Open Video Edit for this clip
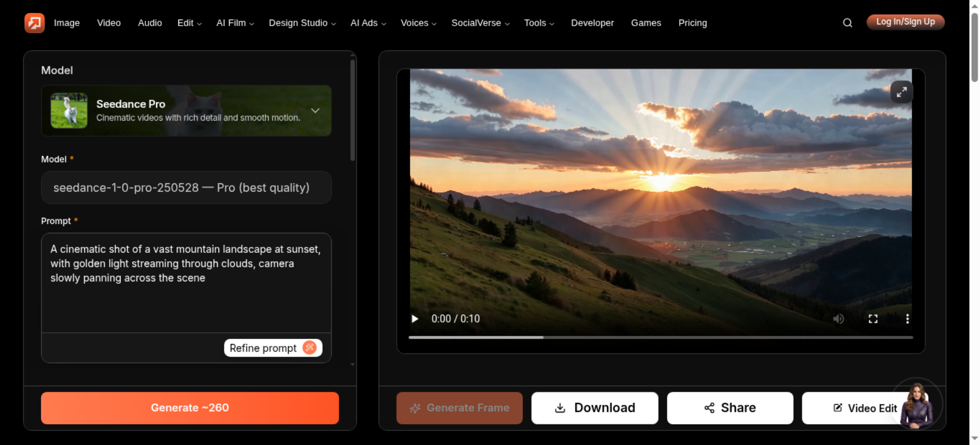This screenshot has width=980, height=445. point(865,408)
